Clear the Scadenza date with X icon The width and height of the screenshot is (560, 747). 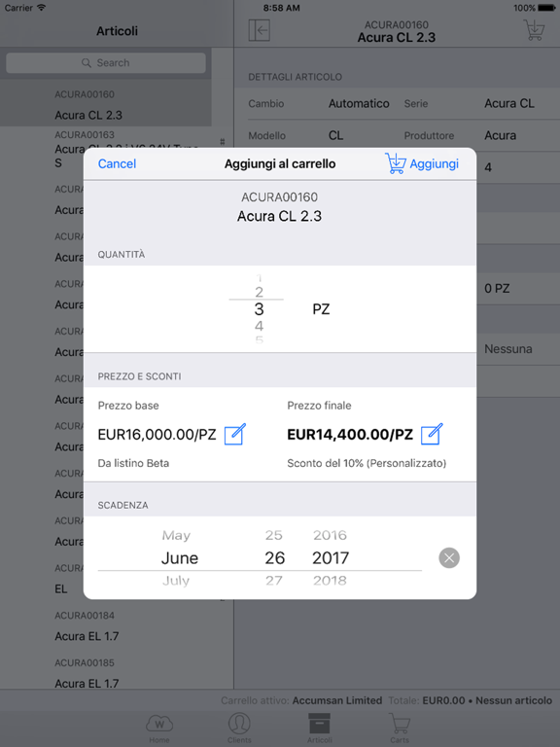pyautogui.click(x=449, y=558)
